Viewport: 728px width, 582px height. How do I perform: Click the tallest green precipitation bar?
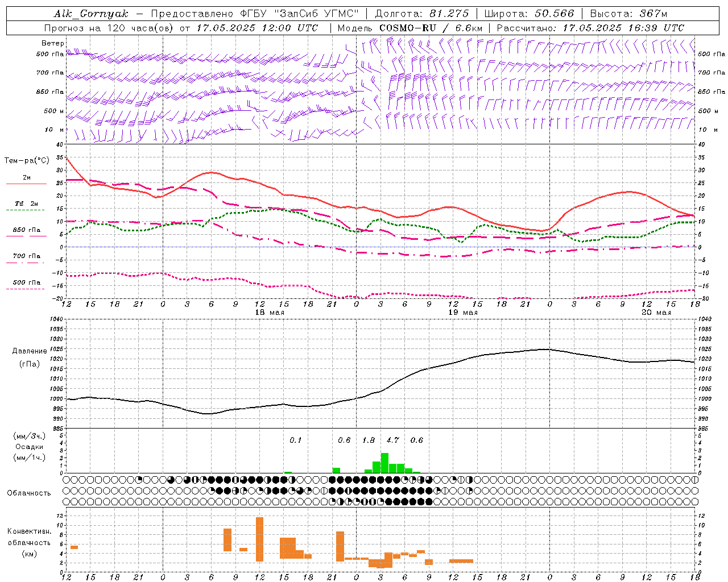pos(384,463)
